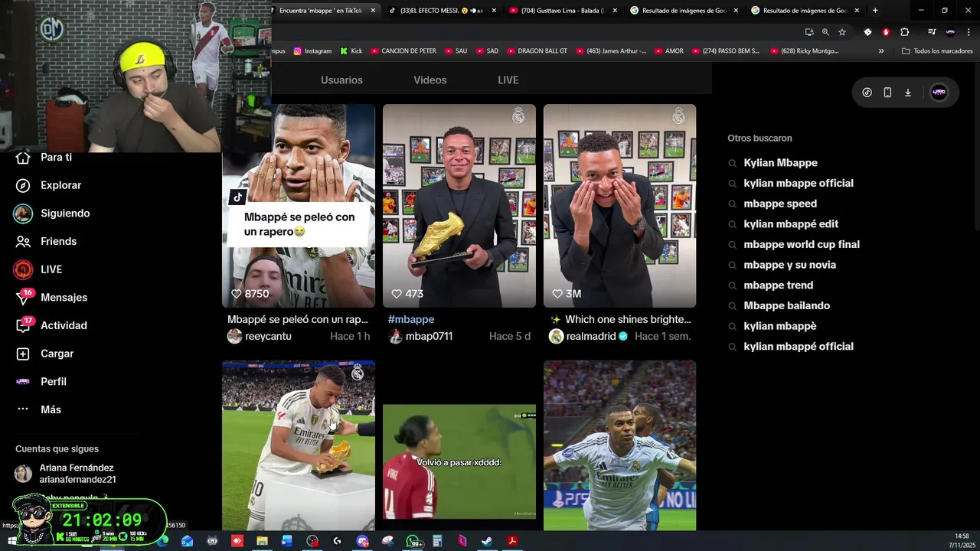Open 'CANCION DE PETER' bookmark
Viewport: 980px width, 551px height.
point(403,51)
